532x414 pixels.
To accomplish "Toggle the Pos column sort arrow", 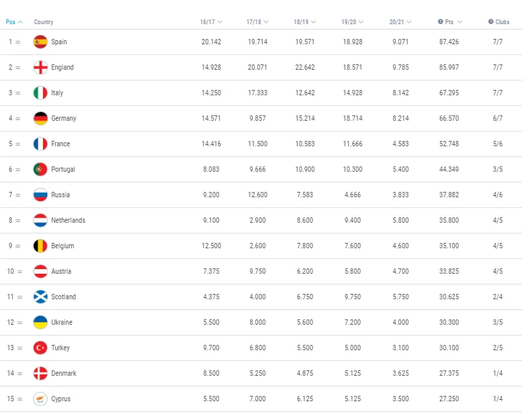I will 20,22.
